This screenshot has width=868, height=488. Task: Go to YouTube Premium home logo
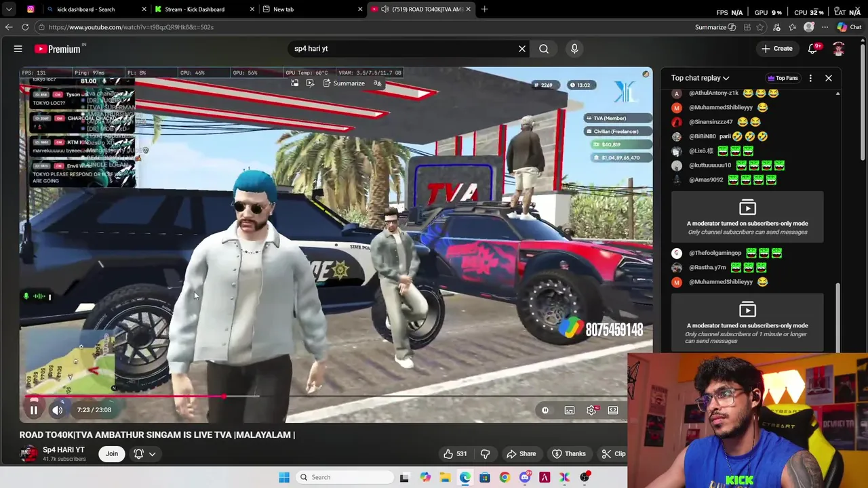tap(58, 49)
